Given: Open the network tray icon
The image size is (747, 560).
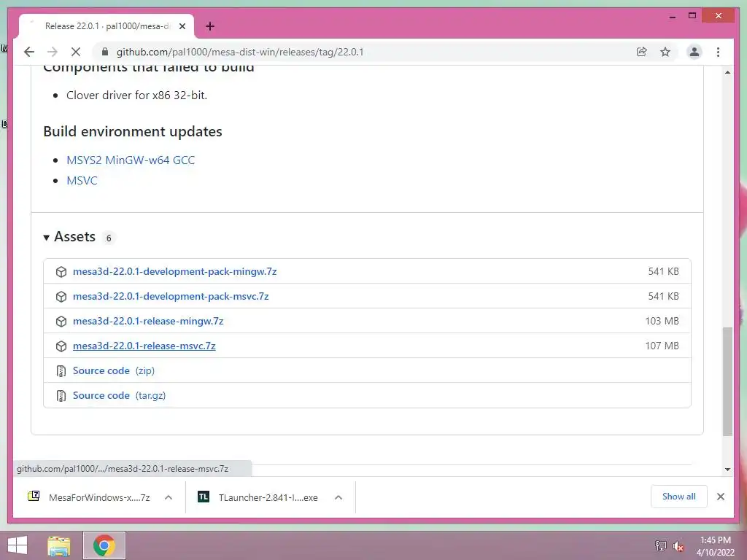Looking at the screenshot, I should click(660, 545).
